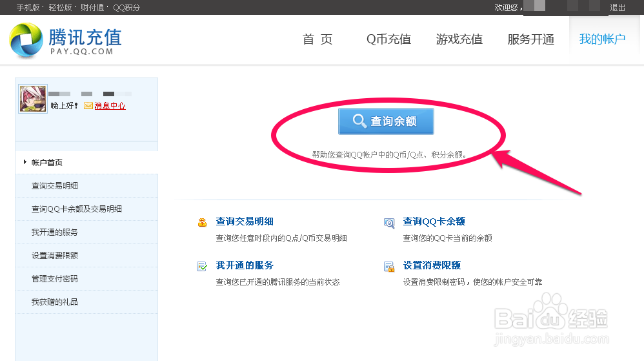Select the 我的帐户 navigation tab
Image resolution: width=644 pixels, height=361 pixels.
[x=602, y=39]
